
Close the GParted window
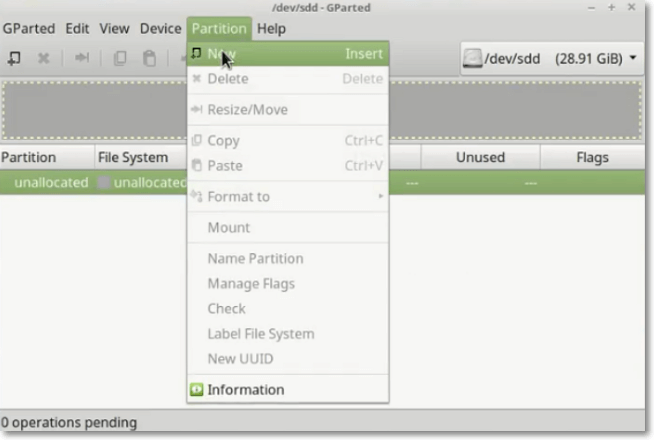pyautogui.click(x=631, y=7)
